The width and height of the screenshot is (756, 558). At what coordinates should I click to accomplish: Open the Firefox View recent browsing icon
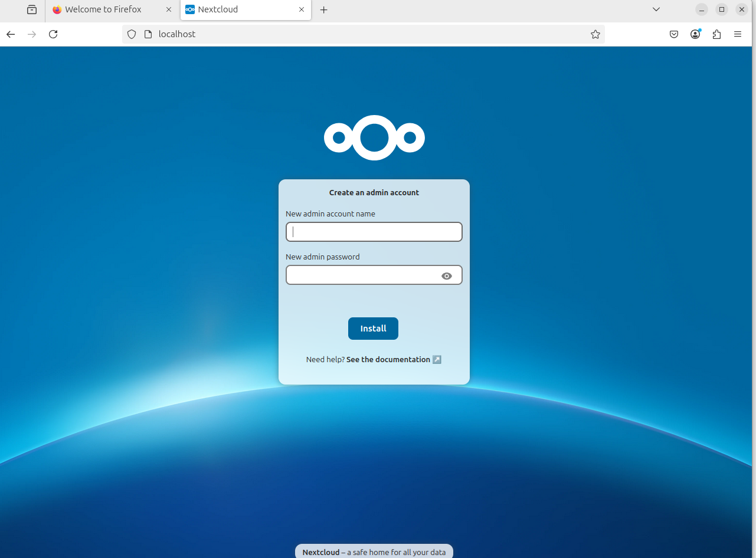32,10
